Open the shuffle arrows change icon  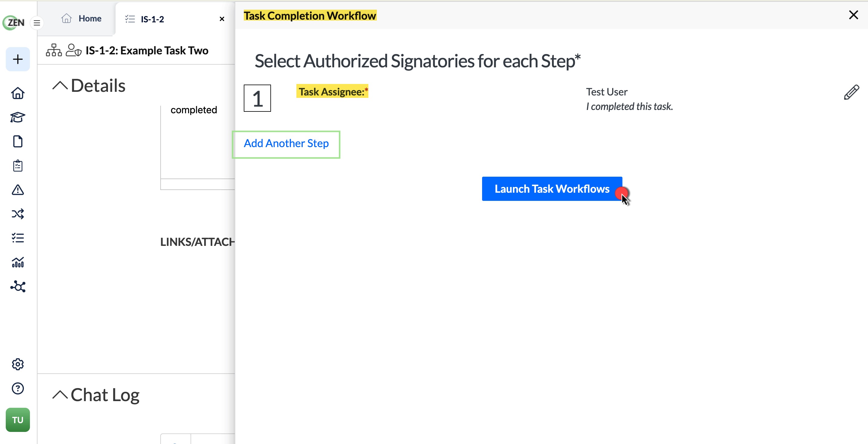[18, 214]
